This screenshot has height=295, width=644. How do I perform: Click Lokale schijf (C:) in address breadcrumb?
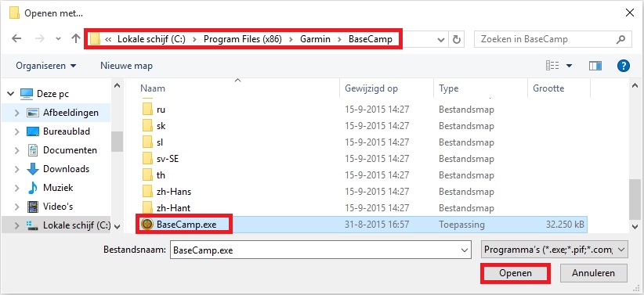coord(151,39)
